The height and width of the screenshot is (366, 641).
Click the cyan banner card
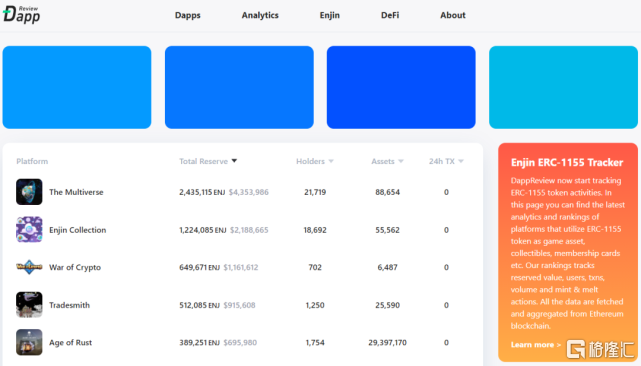563,87
